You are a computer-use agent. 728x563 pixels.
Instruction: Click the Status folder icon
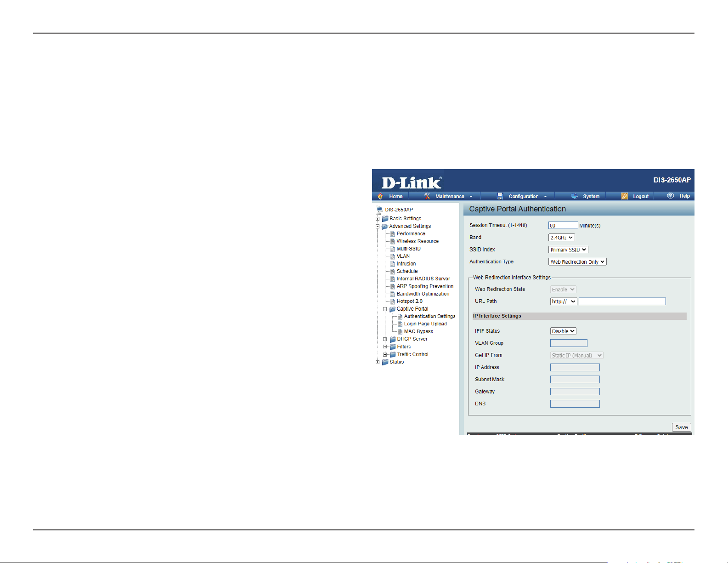(x=385, y=362)
